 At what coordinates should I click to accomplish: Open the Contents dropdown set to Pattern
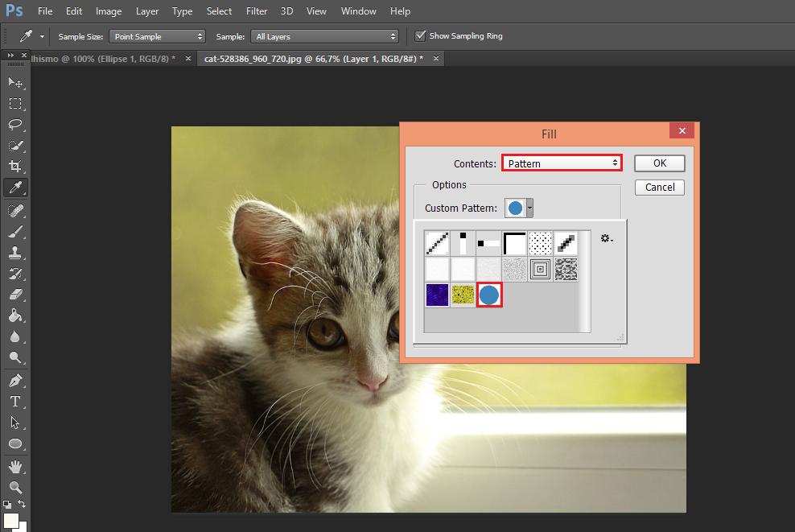coord(562,163)
